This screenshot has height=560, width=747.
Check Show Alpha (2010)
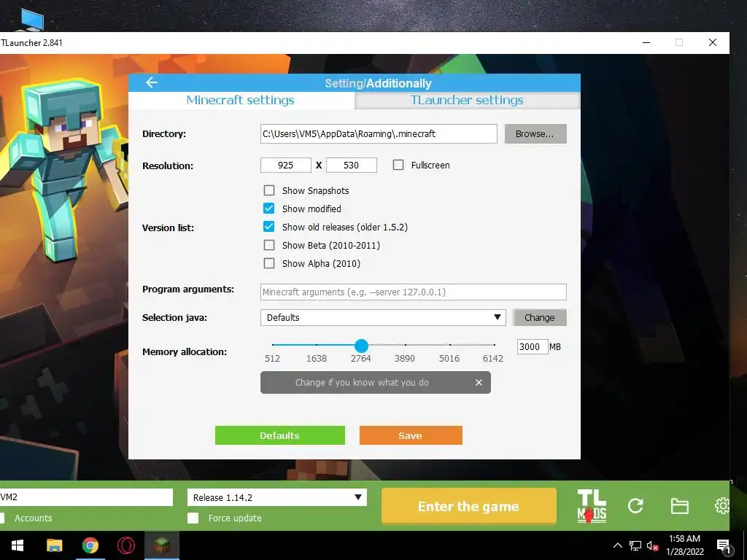[x=269, y=263]
